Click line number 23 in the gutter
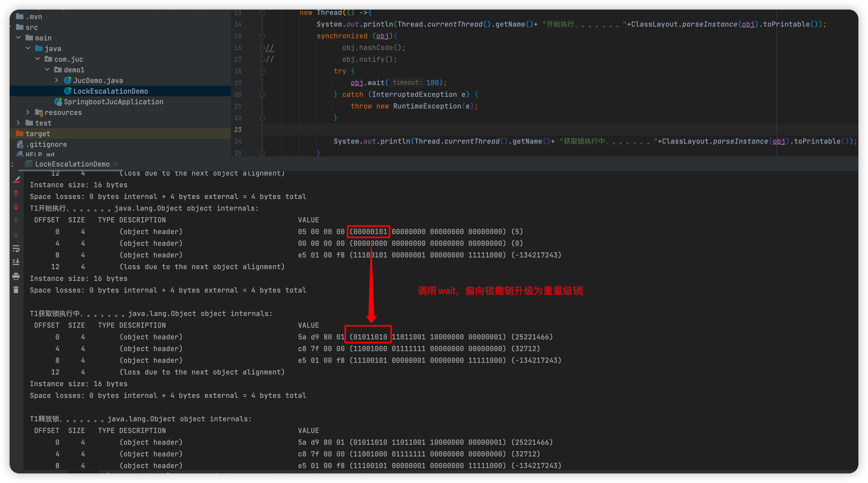This screenshot has width=868, height=483. tap(238, 130)
